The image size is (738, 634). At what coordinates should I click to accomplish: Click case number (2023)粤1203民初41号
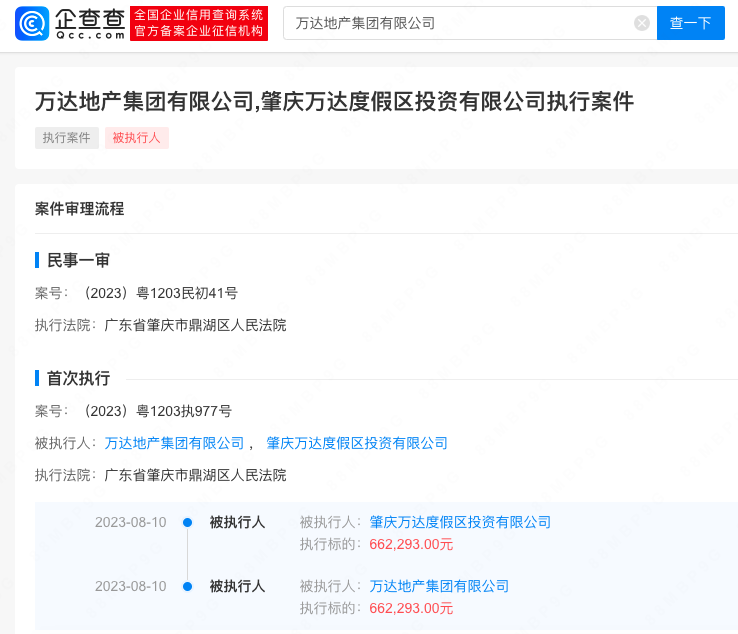pyautogui.click(x=161, y=293)
